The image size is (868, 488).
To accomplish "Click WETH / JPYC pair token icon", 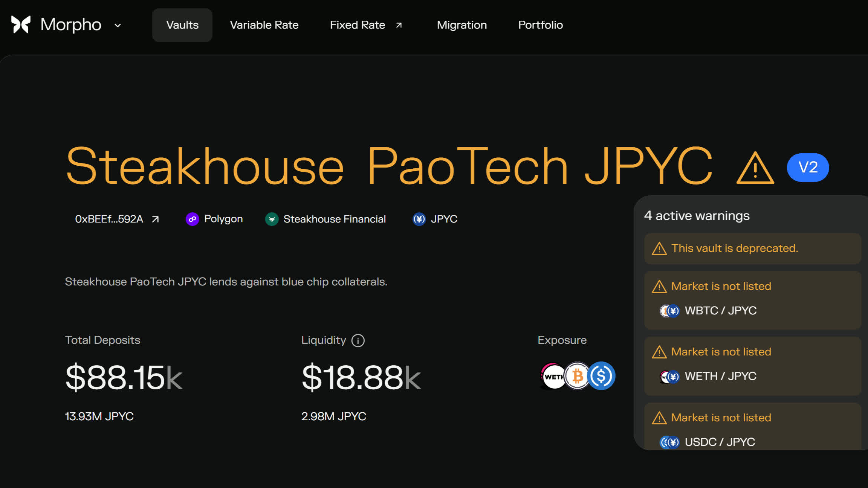I will 669,377.
